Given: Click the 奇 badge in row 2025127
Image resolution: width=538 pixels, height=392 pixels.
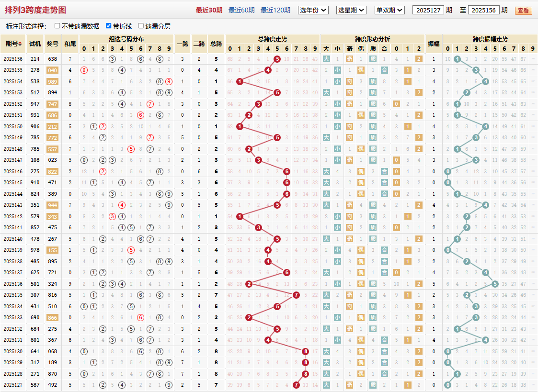Looking at the screenshot, I should click(x=349, y=385).
